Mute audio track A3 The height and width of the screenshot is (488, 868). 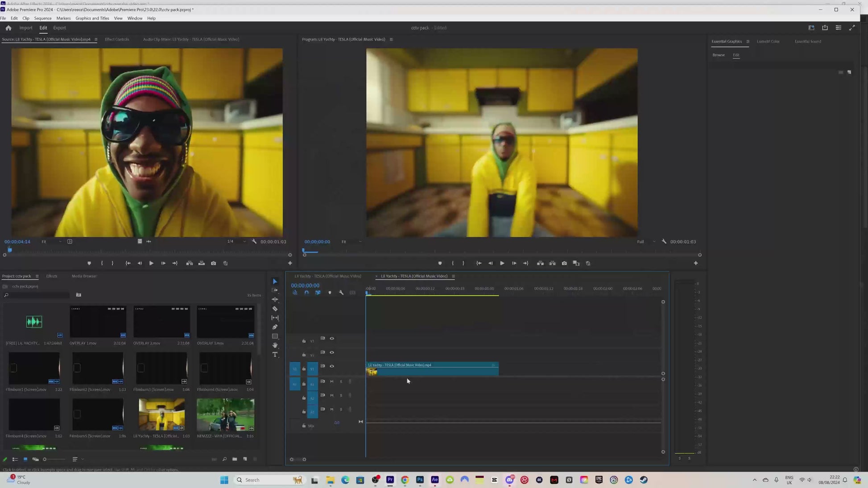point(331,409)
